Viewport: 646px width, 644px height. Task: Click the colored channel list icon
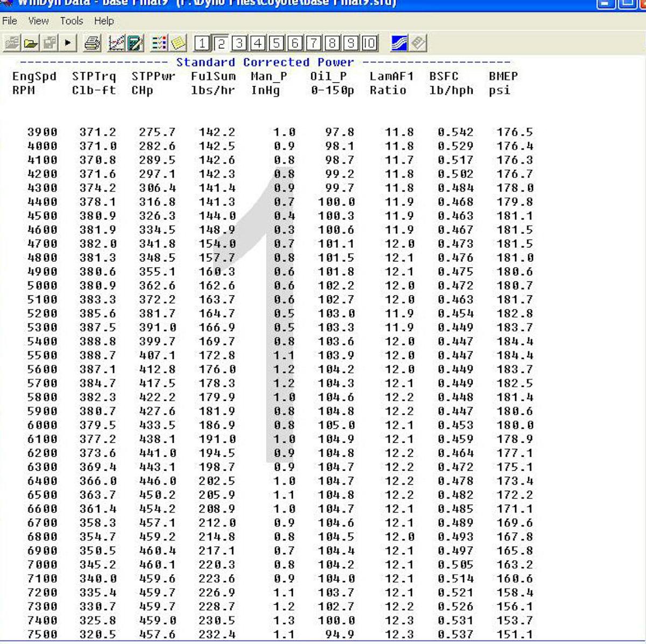[159, 43]
